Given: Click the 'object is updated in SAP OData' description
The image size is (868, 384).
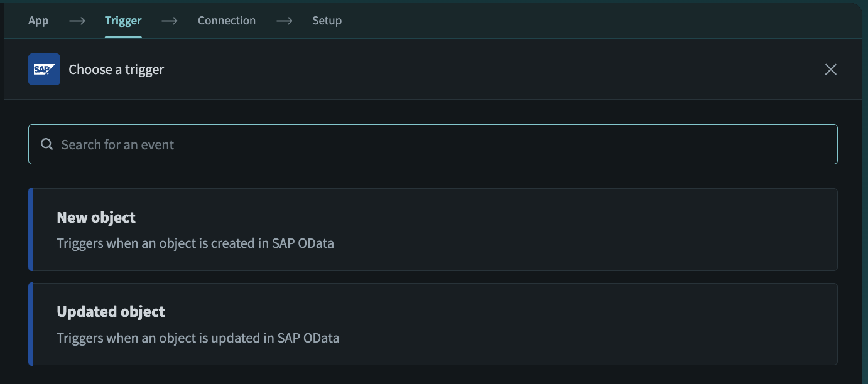Looking at the screenshot, I should 198,338.
